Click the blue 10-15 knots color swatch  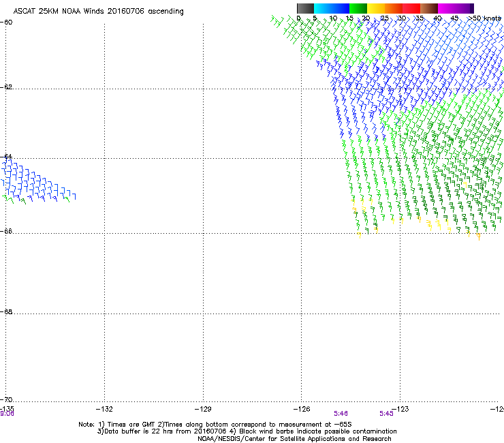(x=341, y=8)
